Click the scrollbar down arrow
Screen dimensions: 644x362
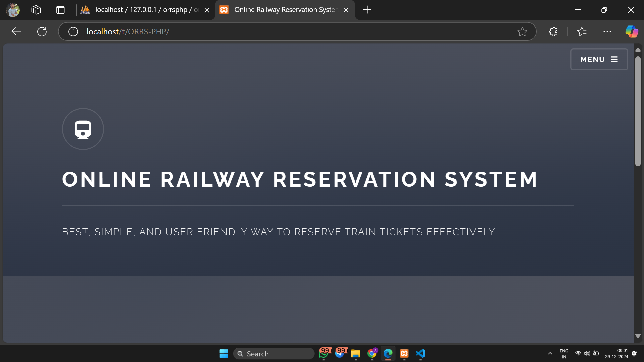pyautogui.click(x=637, y=335)
